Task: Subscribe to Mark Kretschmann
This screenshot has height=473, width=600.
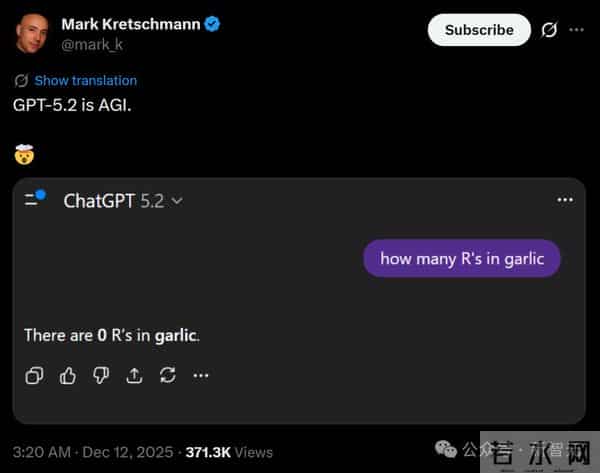Action: tap(479, 30)
